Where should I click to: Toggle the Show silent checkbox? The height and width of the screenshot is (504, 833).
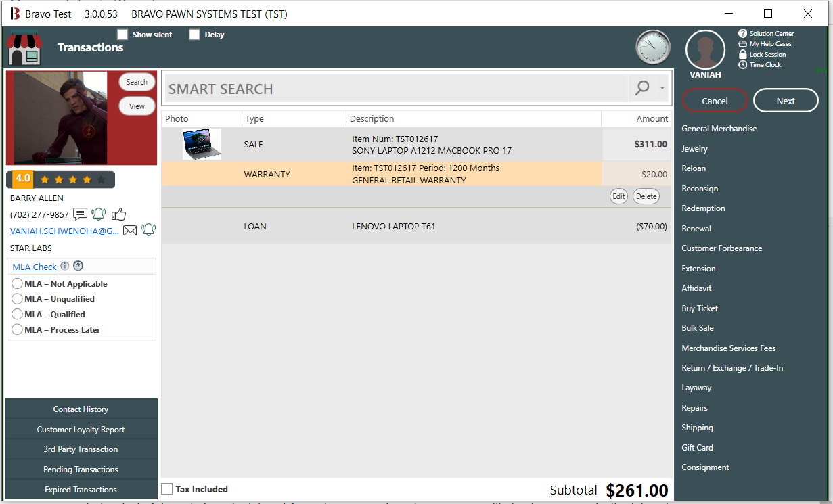122,35
